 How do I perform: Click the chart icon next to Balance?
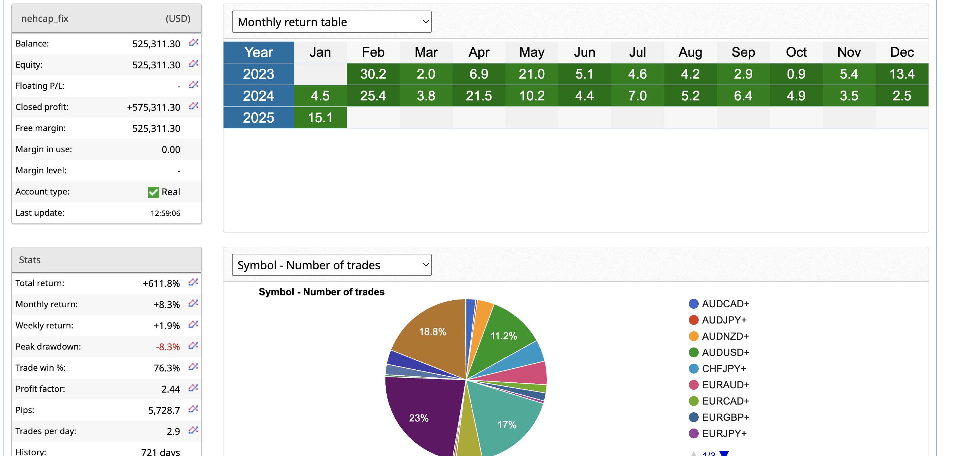pyautogui.click(x=193, y=43)
